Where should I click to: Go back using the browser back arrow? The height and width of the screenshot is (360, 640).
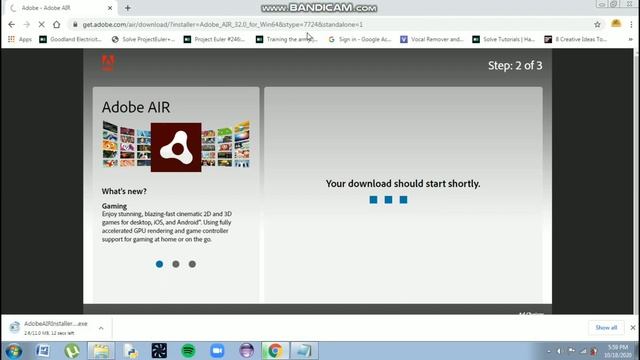tap(11, 24)
